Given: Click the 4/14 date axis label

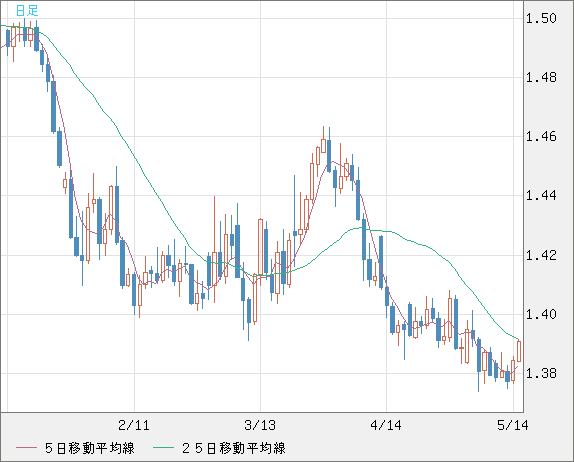Looking at the screenshot, I should pyautogui.click(x=386, y=425).
